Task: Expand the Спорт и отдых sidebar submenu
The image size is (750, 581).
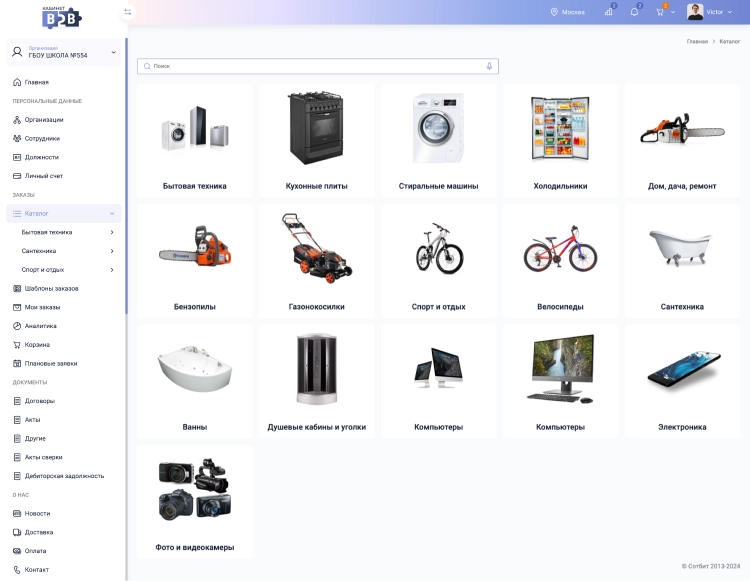Action: pos(111,270)
